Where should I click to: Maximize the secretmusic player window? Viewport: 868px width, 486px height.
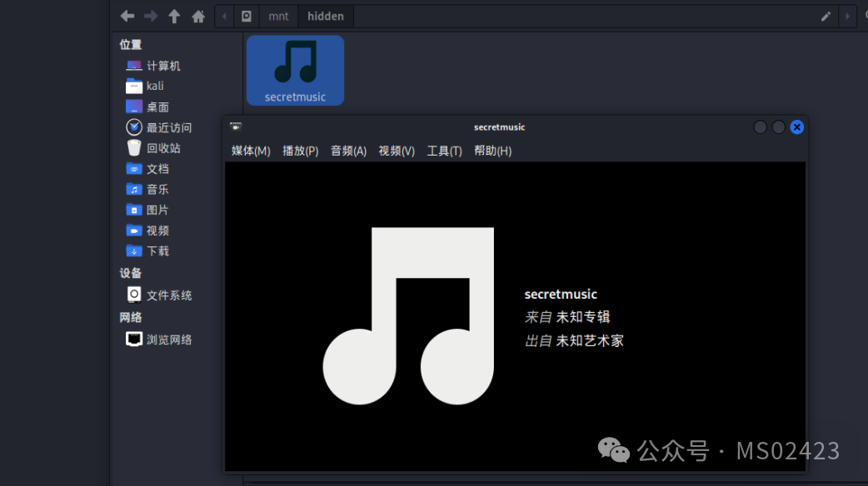point(778,127)
